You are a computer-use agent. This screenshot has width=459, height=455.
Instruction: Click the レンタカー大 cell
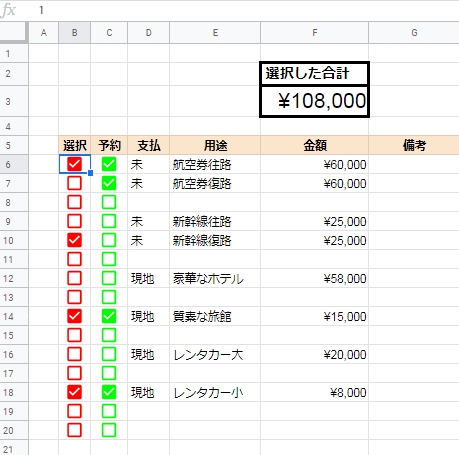tap(215, 354)
